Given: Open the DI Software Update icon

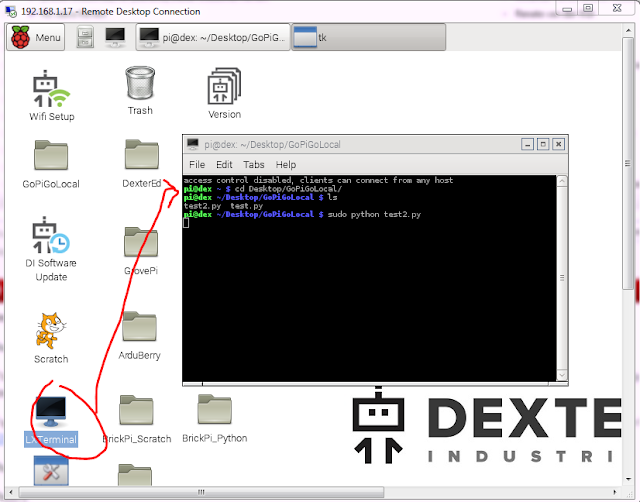Looking at the screenshot, I should pos(51,249).
